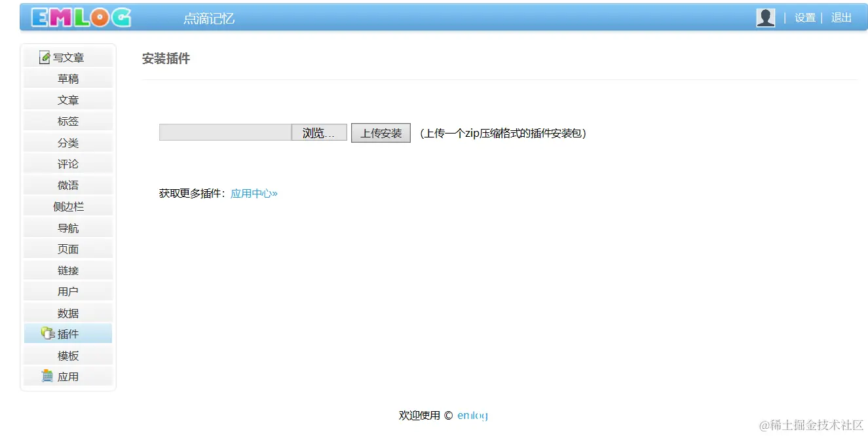This screenshot has width=868, height=436.
Task: Open the 评论 comments section
Action: (67, 163)
